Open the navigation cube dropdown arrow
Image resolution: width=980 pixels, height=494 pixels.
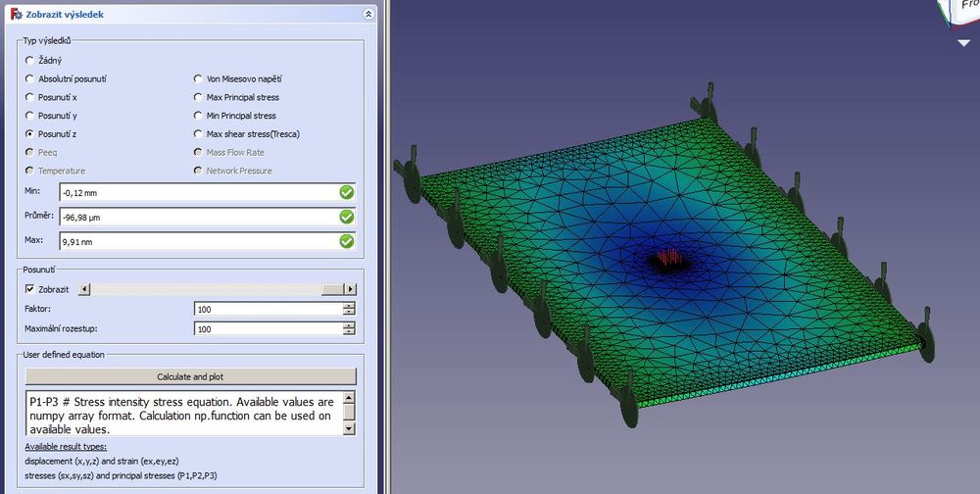click(964, 43)
